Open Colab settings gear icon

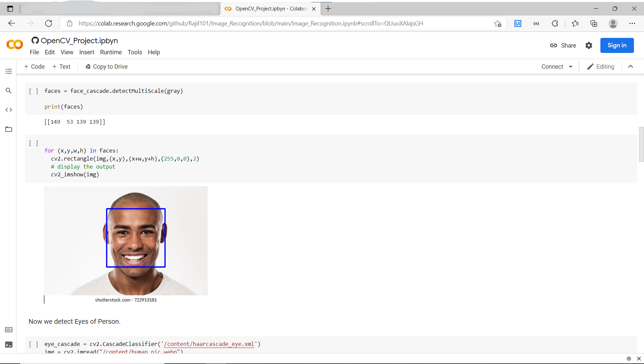point(589,46)
